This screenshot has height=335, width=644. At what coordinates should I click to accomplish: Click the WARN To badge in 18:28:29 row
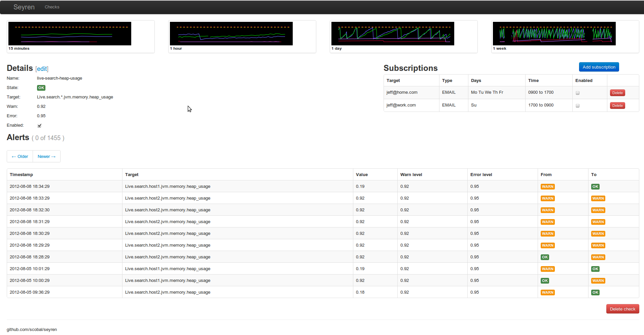(x=598, y=257)
